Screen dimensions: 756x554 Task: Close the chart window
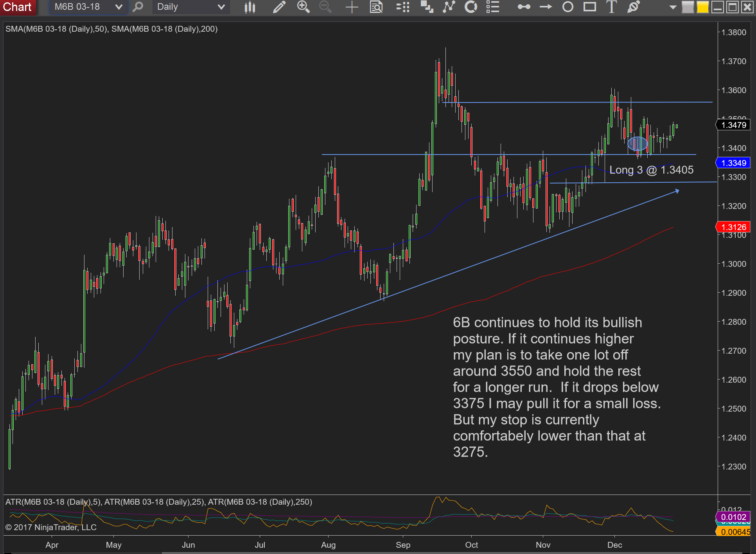tap(747, 7)
